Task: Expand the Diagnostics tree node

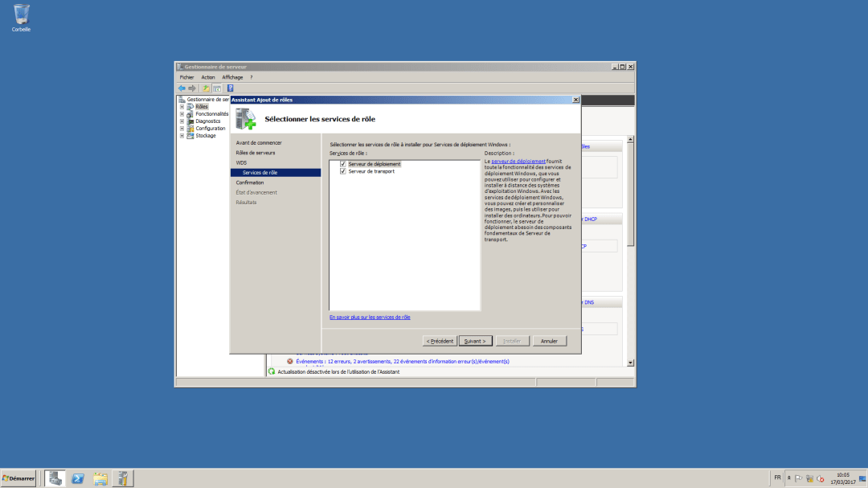Action: click(x=182, y=121)
